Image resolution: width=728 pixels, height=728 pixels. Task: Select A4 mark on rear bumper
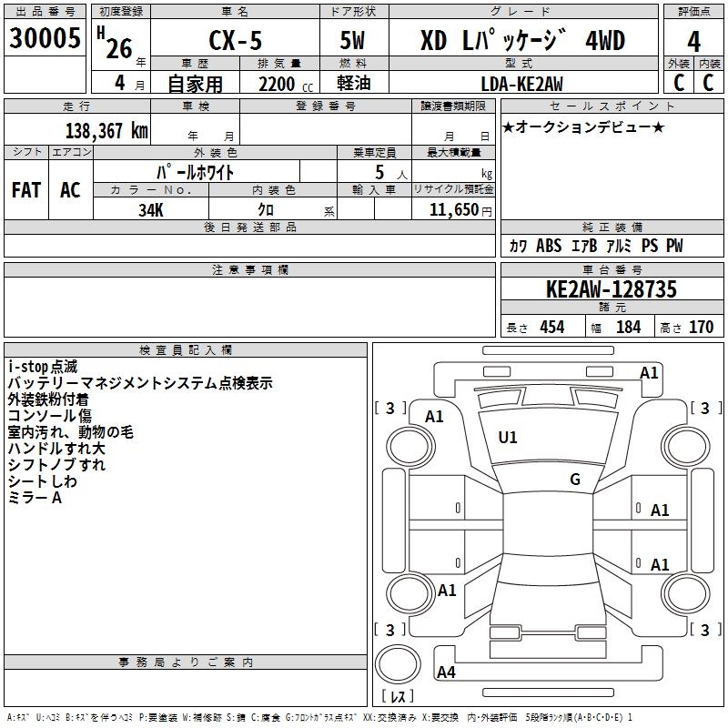pos(446,672)
